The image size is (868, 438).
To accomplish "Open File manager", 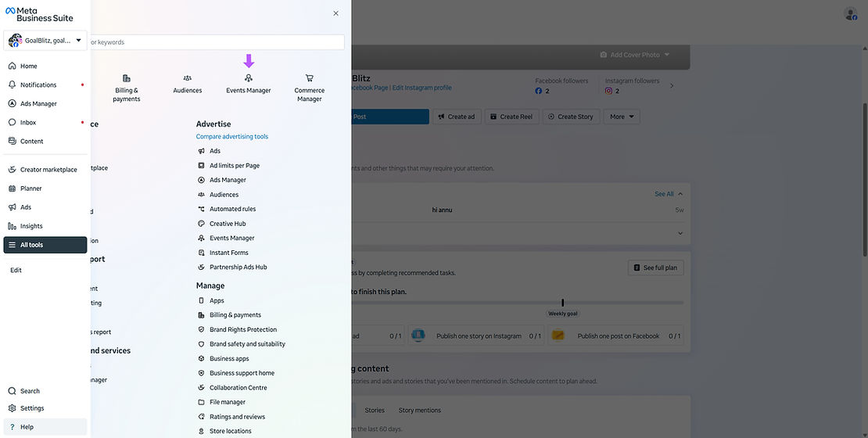I will point(221,402).
